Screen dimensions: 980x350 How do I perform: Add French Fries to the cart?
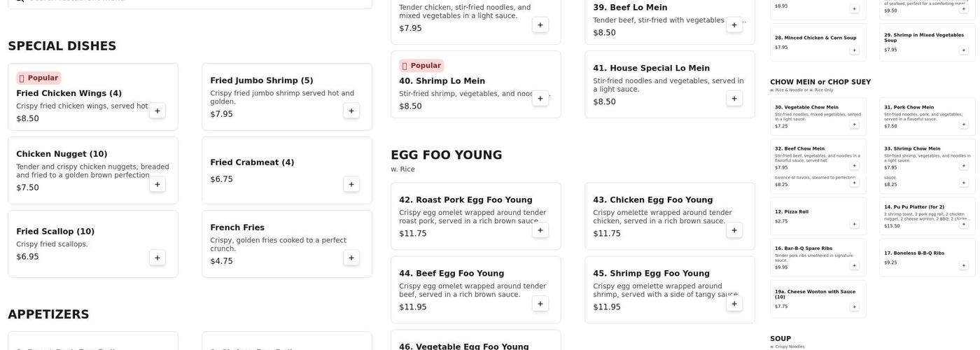[351, 258]
